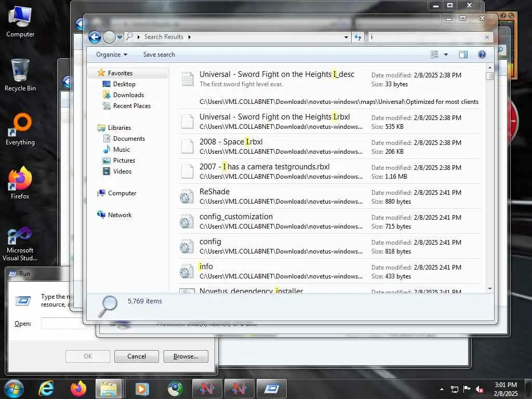This screenshot has width=532, height=399.
Task: Open the Organize menu
Action: [112, 55]
